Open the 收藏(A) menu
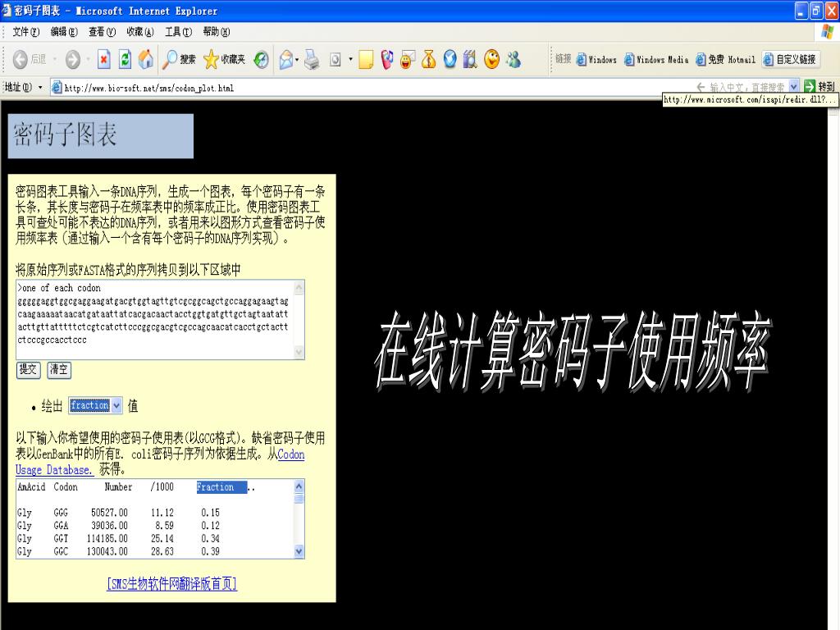Screen dimensions: 840x630 (x=139, y=32)
